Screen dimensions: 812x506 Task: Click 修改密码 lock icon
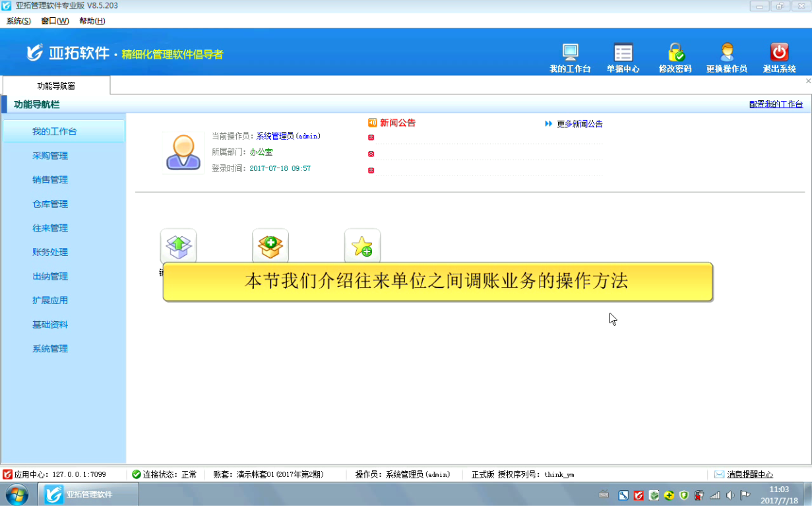pos(675,53)
